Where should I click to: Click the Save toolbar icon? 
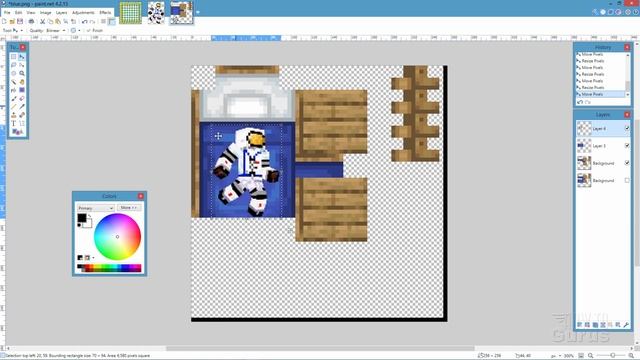(x=20, y=21)
